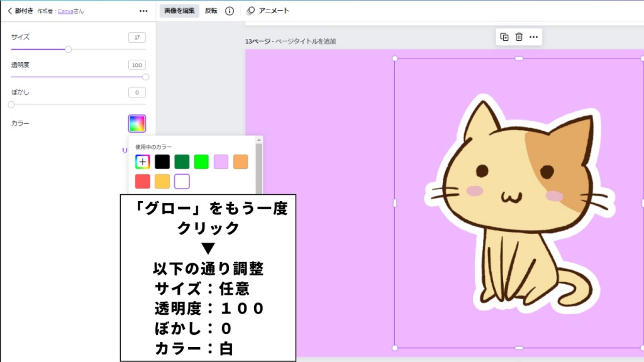Click the 使用中のカラー heading
Viewport: 644px width, 362px height.
[x=153, y=147]
